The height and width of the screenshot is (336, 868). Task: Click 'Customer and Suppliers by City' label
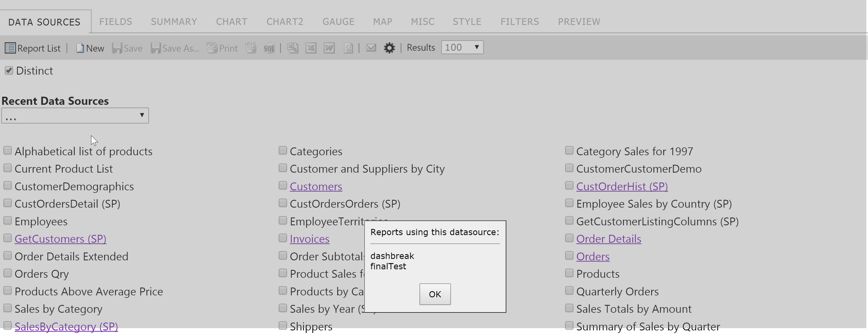(367, 169)
